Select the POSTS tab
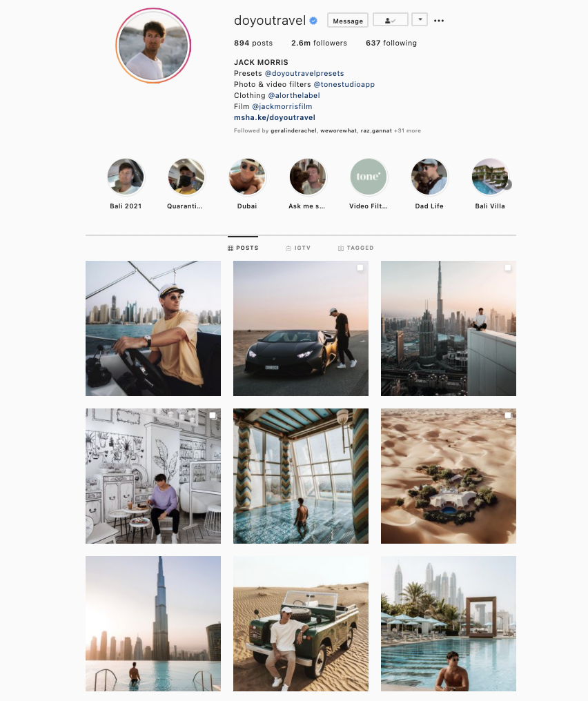588x701 pixels. tap(243, 248)
